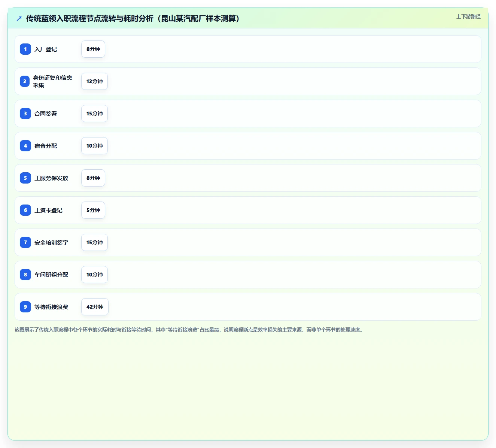Click the 10分钟 chip for 车间班组分配
The width and height of the screenshot is (496, 448).
[94, 275]
